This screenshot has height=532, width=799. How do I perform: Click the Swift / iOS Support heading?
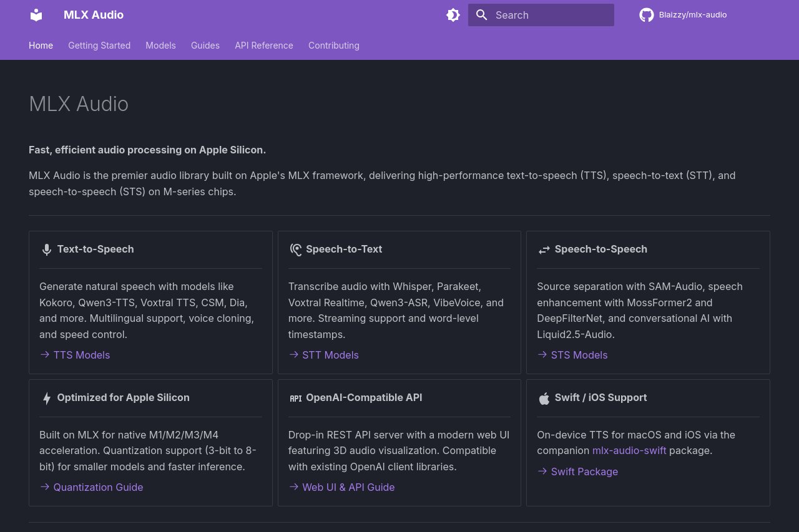pyautogui.click(x=601, y=397)
